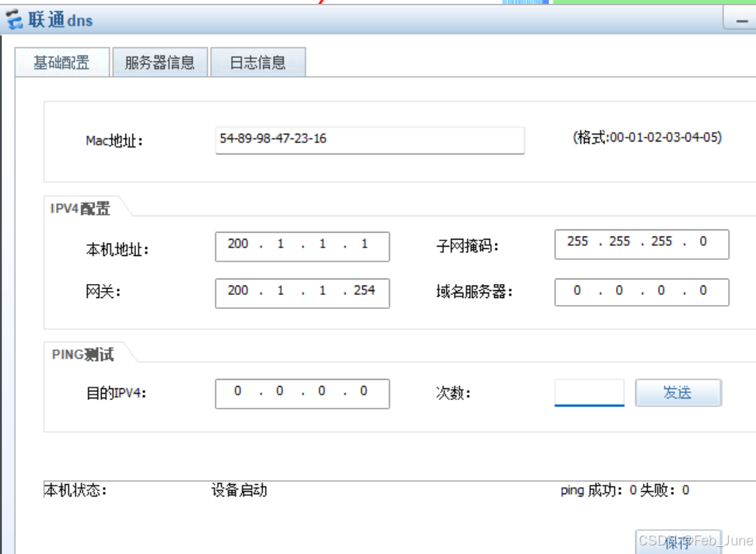Minimize the 联通dns window

coord(741,19)
